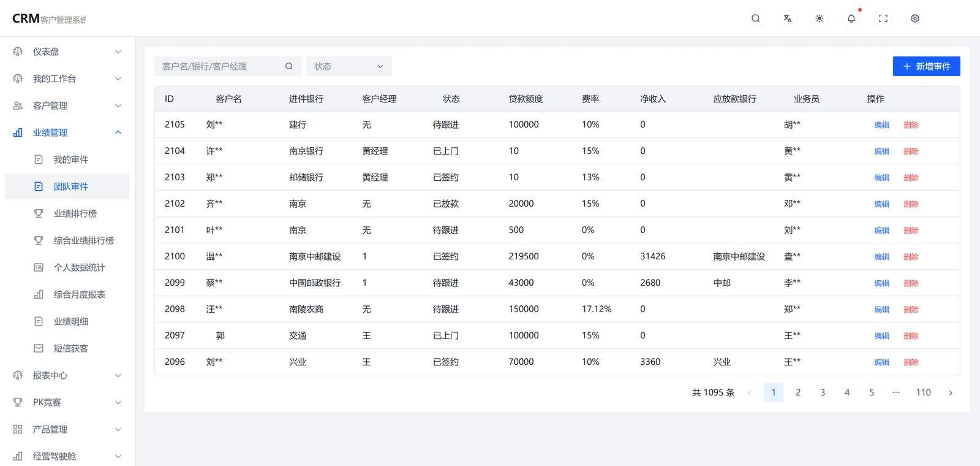980x466 pixels.
Task: Click 编辑 for record 2096
Action: coord(882,362)
